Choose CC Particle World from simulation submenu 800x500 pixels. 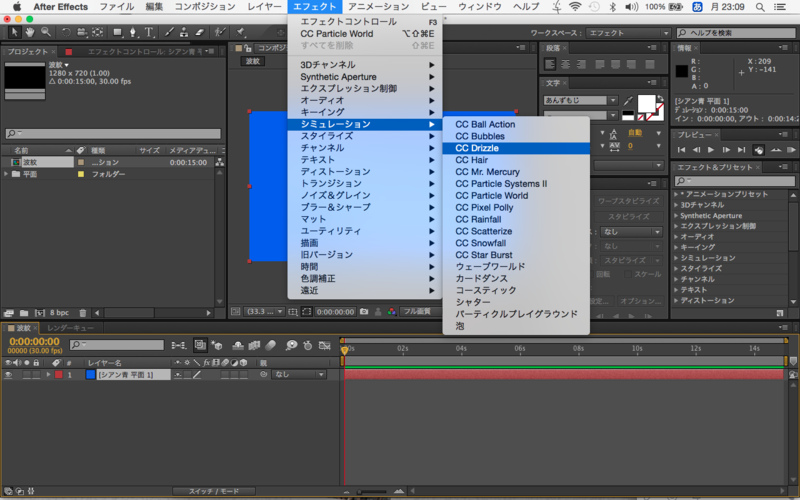coord(516,195)
